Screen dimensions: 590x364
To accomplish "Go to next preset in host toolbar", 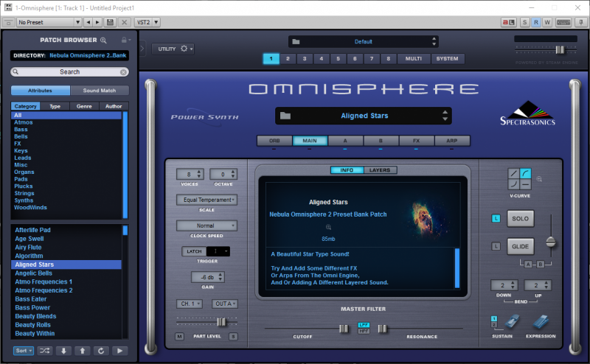I will pyautogui.click(x=97, y=22).
